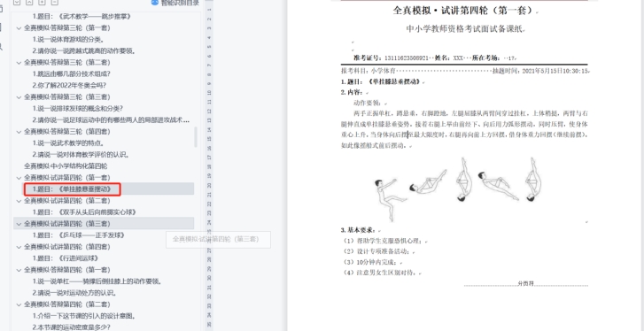The image size is (644, 331).
Task: Click the minus outline-level icon
Action: (54, 2)
